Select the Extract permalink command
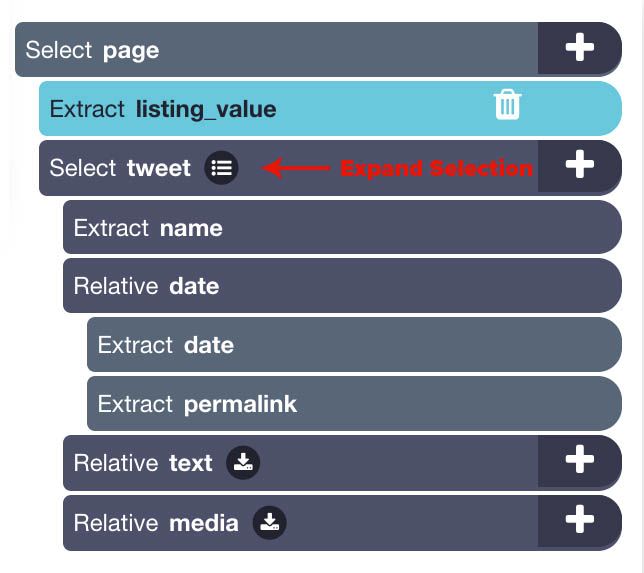 [354, 404]
